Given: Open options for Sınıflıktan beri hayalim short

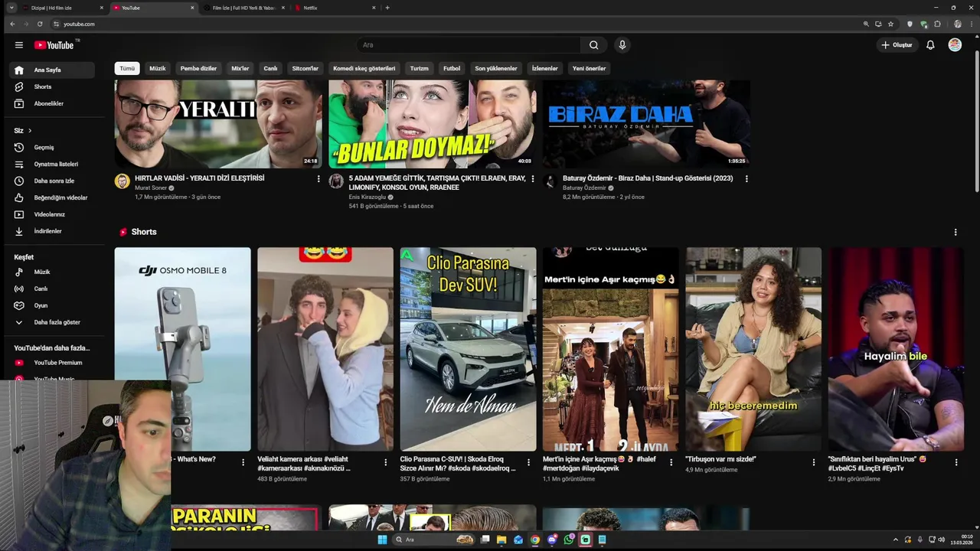Looking at the screenshot, I should click(x=956, y=462).
